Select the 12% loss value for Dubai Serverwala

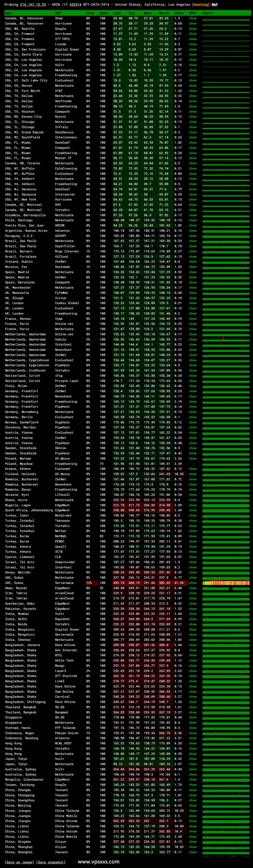pos(89,583)
